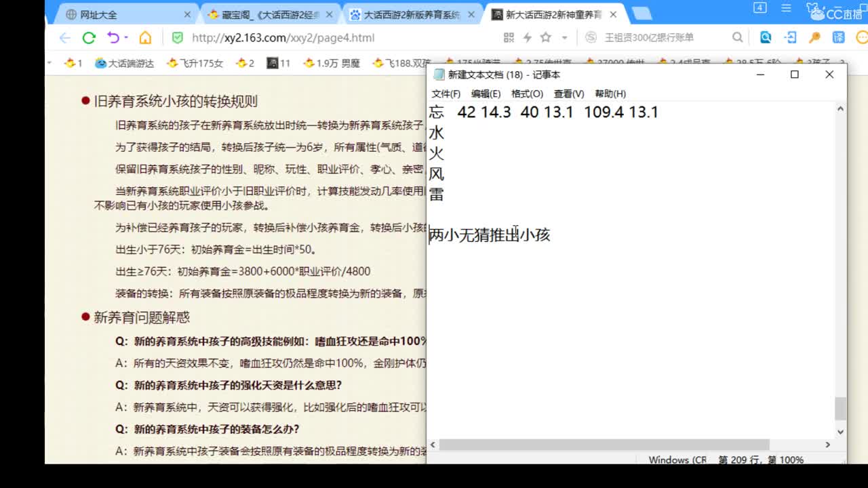Reload the current web page
Image resolution: width=868 pixels, height=488 pixels.
(x=89, y=38)
